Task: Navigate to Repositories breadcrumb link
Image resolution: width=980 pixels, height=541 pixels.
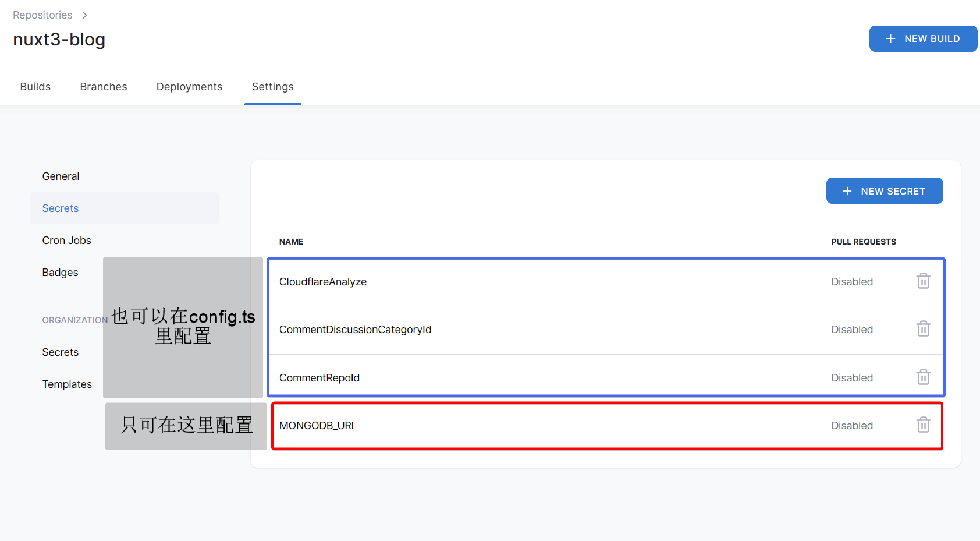Action: coord(42,15)
